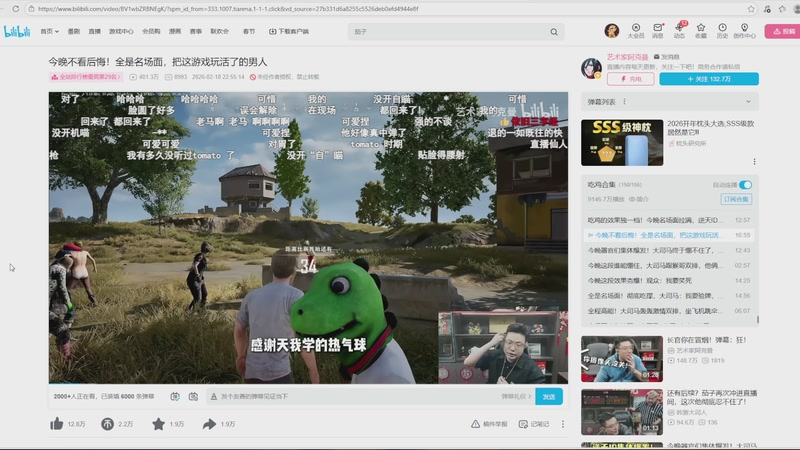Open 创作中心 creator center icon
The width and height of the screenshot is (800, 450).
[744, 31]
